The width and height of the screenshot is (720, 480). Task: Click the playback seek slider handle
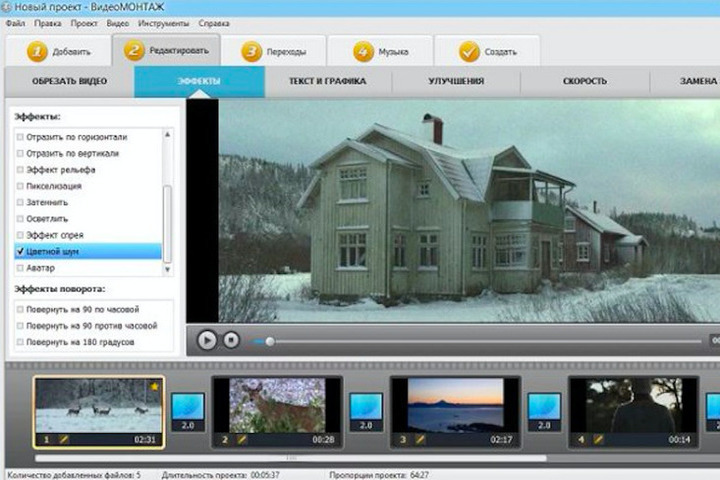pyautogui.click(x=270, y=341)
